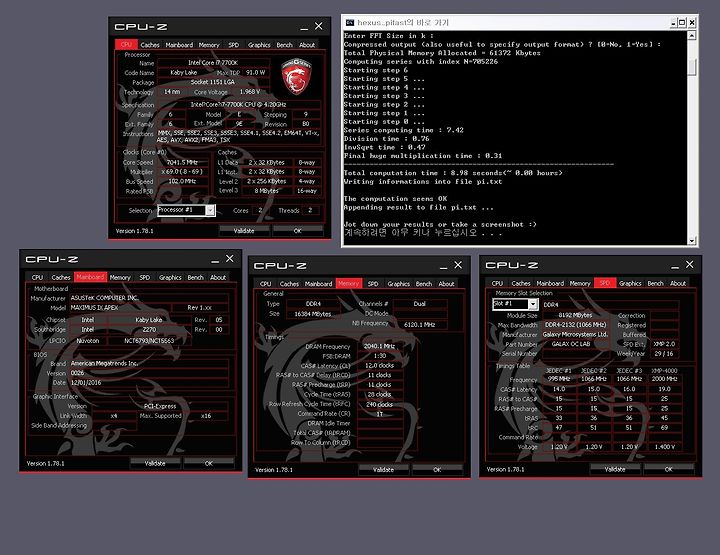Viewport: 720px width, 555px height.
Task: Close the Memory CPU-Z window
Action: [458, 265]
